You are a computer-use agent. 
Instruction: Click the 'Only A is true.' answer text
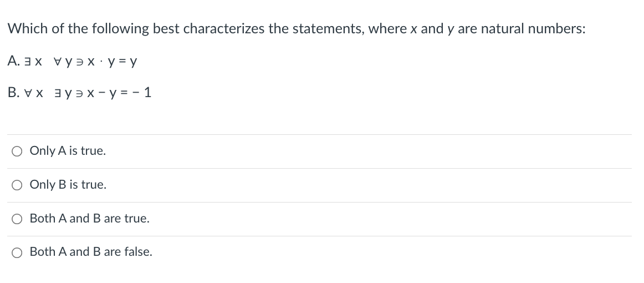click(x=68, y=151)
